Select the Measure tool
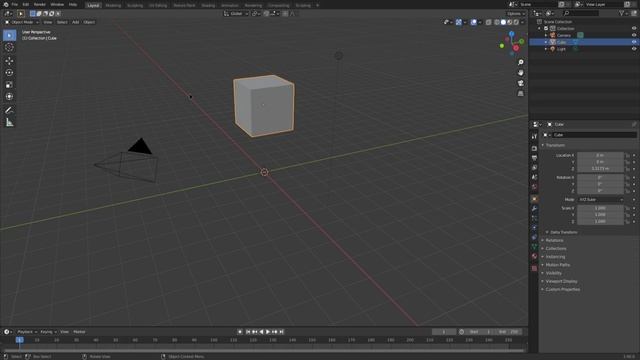The width and height of the screenshot is (640, 360). (x=9, y=122)
